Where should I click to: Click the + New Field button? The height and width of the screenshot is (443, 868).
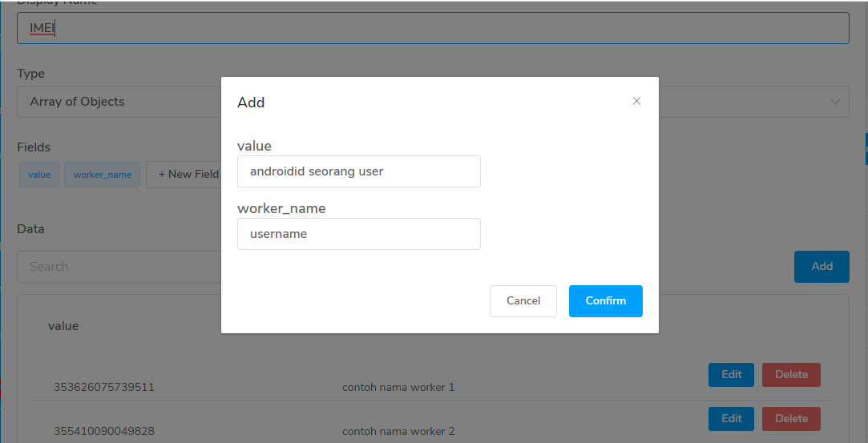click(186, 175)
